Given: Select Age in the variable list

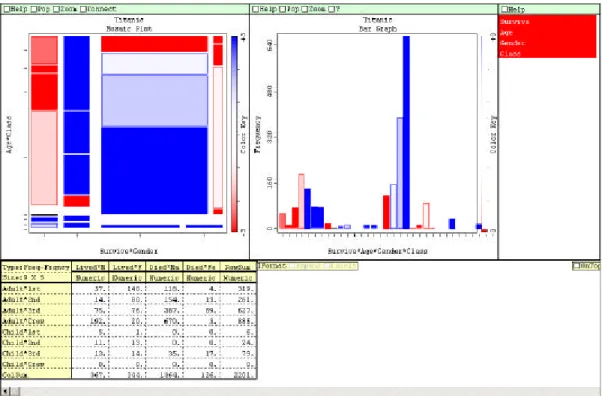Looking at the screenshot, I should pyautogui.click(x=547, y=32).
